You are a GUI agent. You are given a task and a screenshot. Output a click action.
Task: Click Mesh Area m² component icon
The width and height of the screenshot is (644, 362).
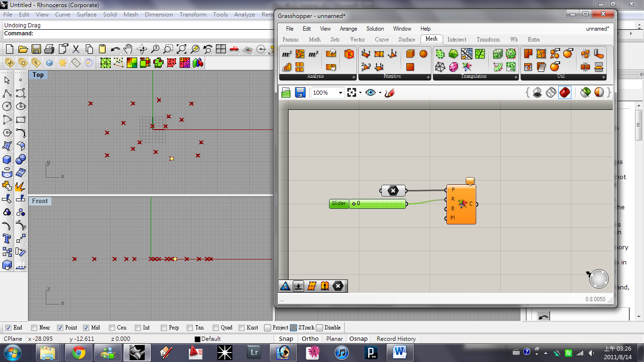click(x=287, y=54)
